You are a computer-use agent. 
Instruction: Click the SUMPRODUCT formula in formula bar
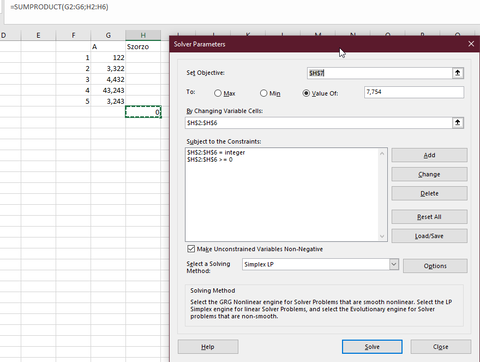pos(59,7)
